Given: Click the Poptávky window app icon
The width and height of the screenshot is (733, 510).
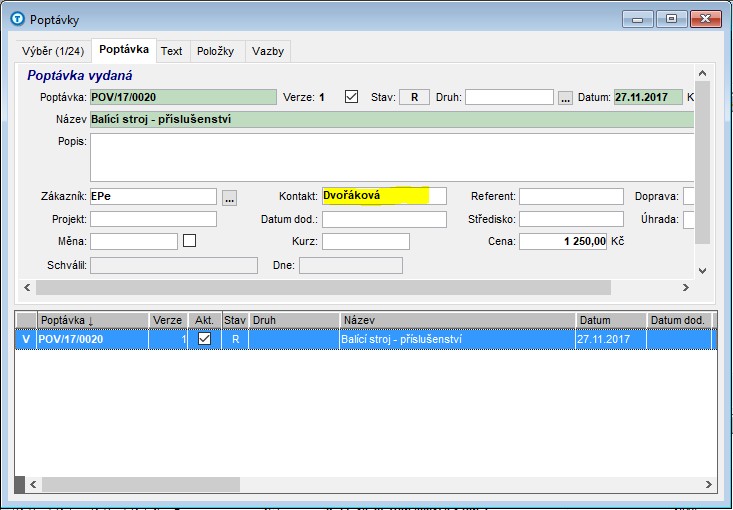Looking at the screenshot, I should (x=18, y=19).
